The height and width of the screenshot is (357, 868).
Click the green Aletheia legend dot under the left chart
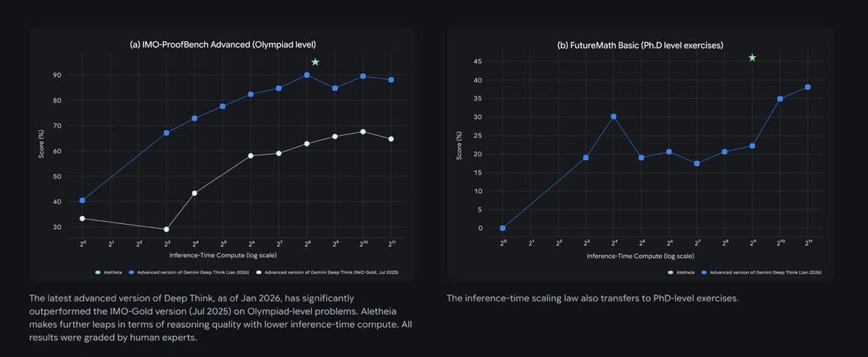pyautogui.click(x=98, y=272)
